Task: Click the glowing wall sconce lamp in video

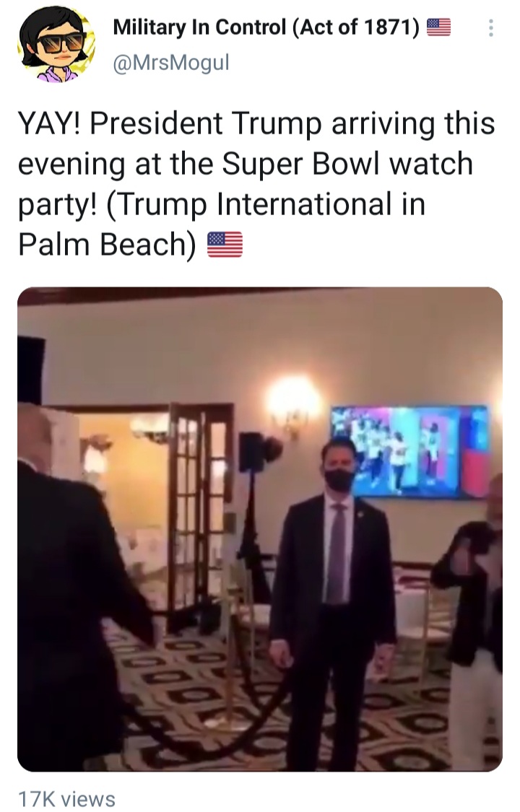Action: (x=293, y=406)
